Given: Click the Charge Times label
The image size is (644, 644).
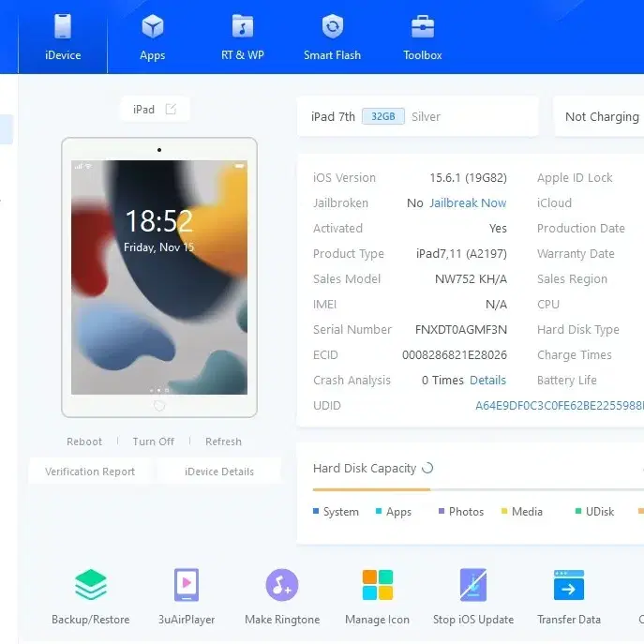Looking at the screenshot, I should pos(575,355).
